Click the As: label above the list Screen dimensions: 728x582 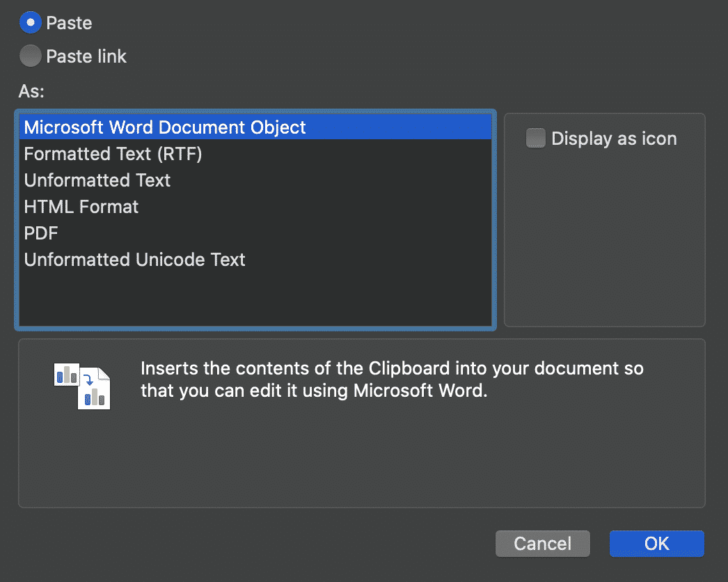click(x=33, y=91)
